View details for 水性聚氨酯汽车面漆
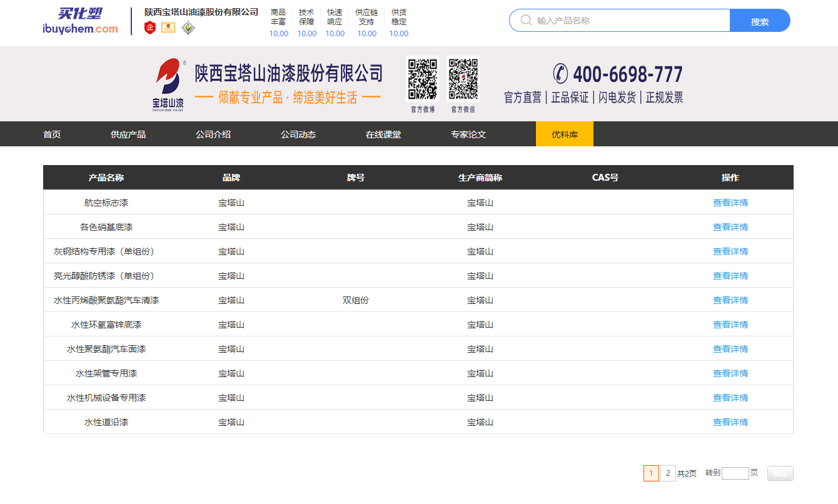This screenshot has height=504, width=838. click(730, 349)
